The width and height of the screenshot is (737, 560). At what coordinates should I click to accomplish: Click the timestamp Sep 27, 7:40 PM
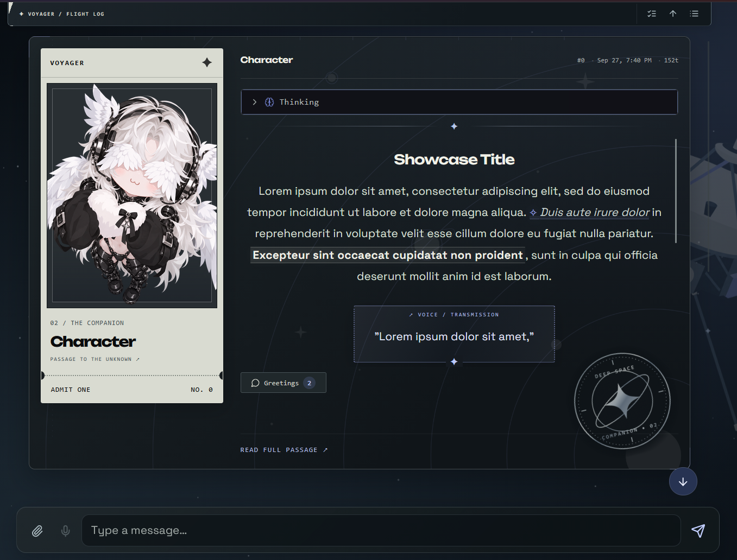coord(624,60)
